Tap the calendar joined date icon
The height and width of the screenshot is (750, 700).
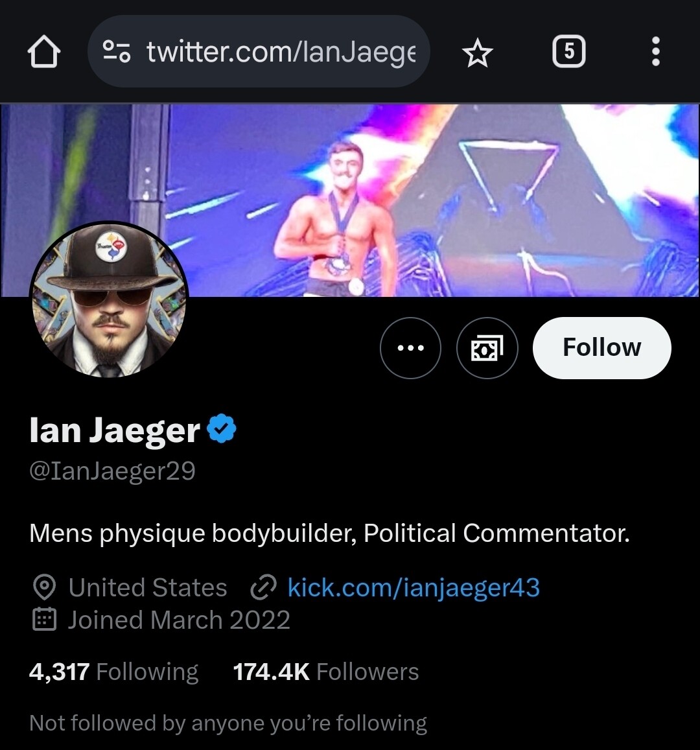45,620
